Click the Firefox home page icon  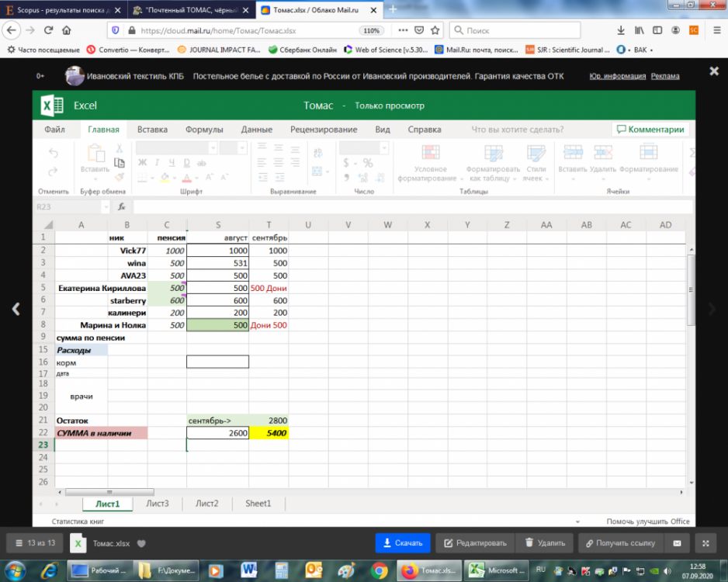click(66, 30)
